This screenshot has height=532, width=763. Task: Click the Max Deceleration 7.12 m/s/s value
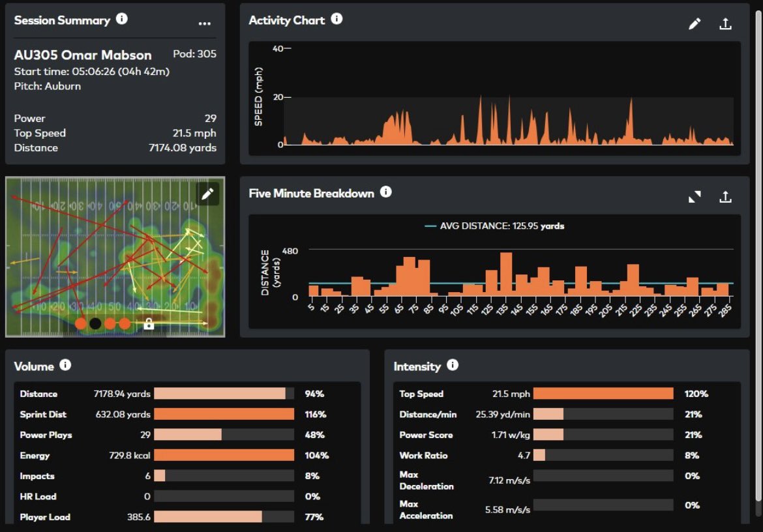pyautogui.click(x=509, y=480)
